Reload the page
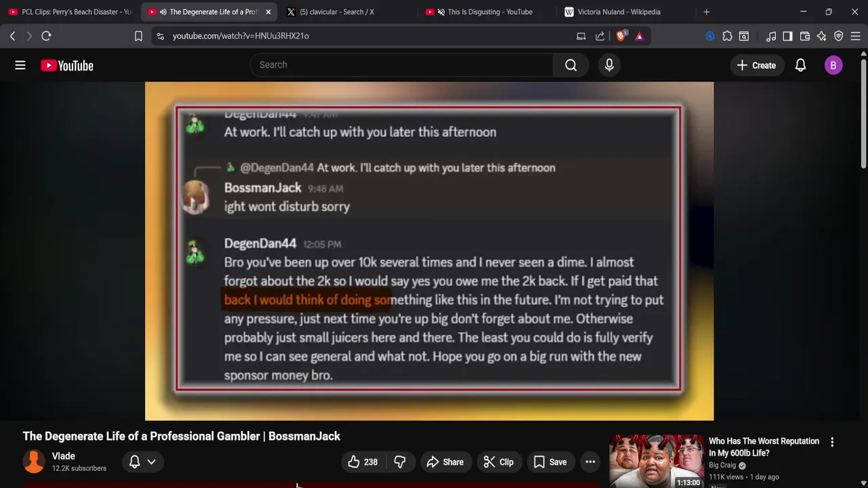The image size is (868, 488). click(46, 36)
